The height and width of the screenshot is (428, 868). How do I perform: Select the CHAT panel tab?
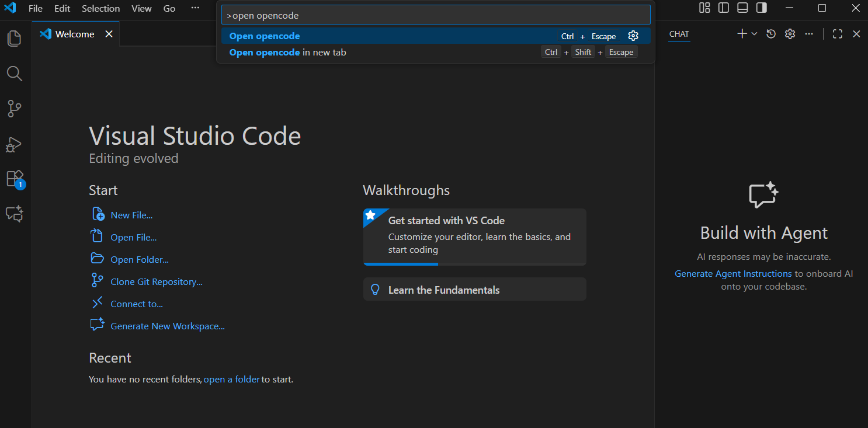coord(679,34)
